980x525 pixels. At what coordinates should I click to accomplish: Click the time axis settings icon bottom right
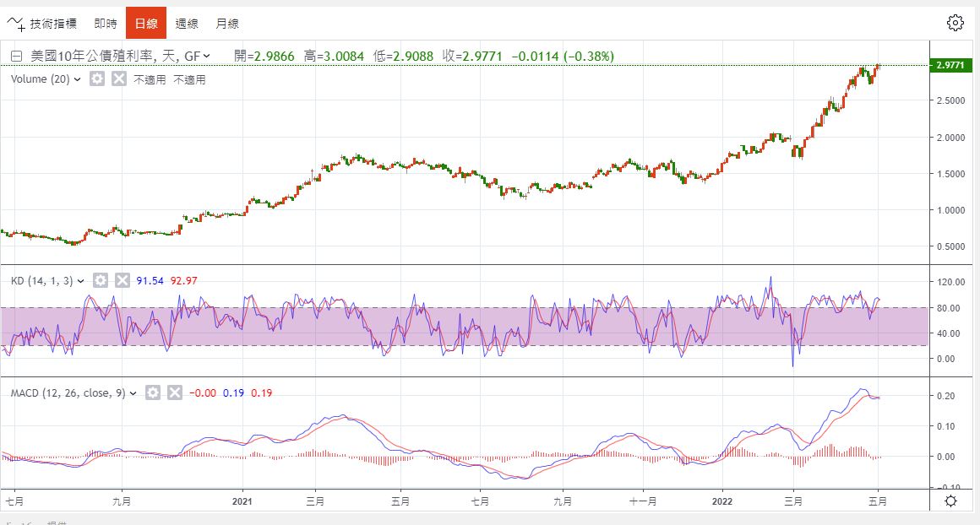pos(950,501)
